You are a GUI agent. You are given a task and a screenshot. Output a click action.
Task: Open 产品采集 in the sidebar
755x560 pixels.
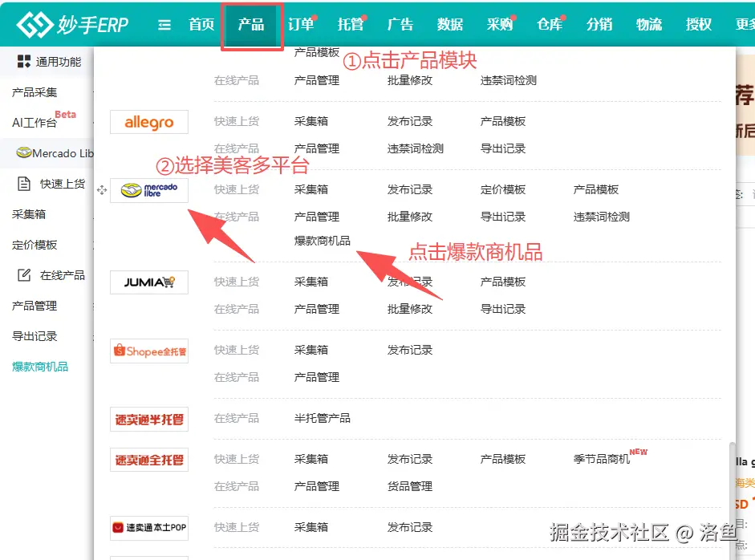35,92
